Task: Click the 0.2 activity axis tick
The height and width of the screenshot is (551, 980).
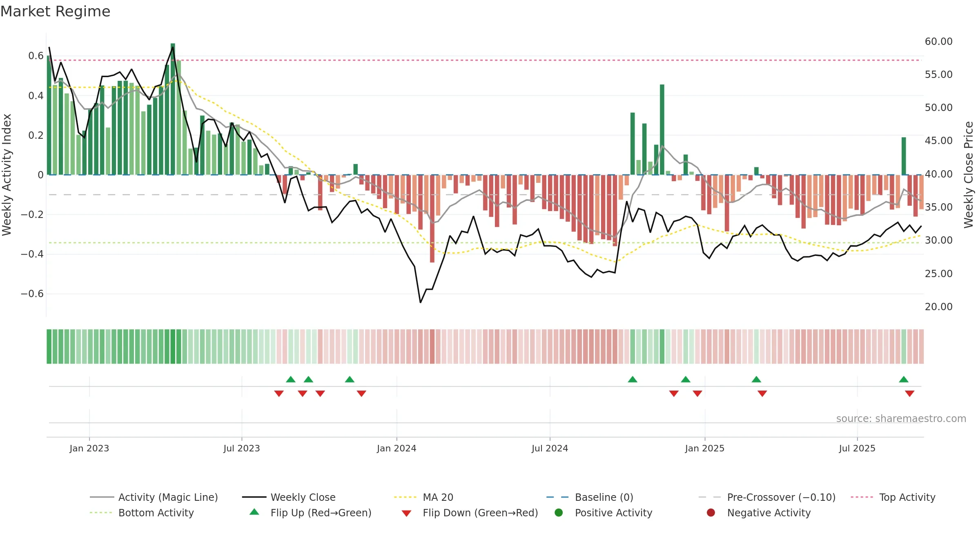Action: (36, 135)
